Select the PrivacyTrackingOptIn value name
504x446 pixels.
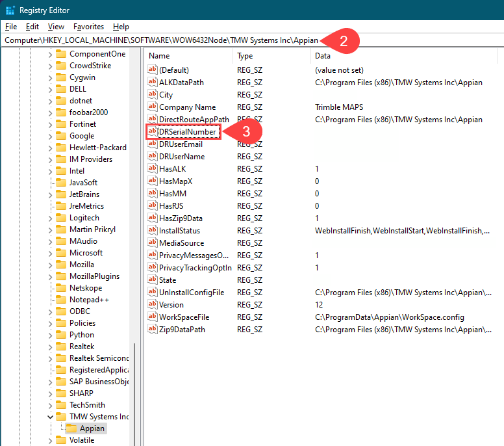[x=195, y=268]
